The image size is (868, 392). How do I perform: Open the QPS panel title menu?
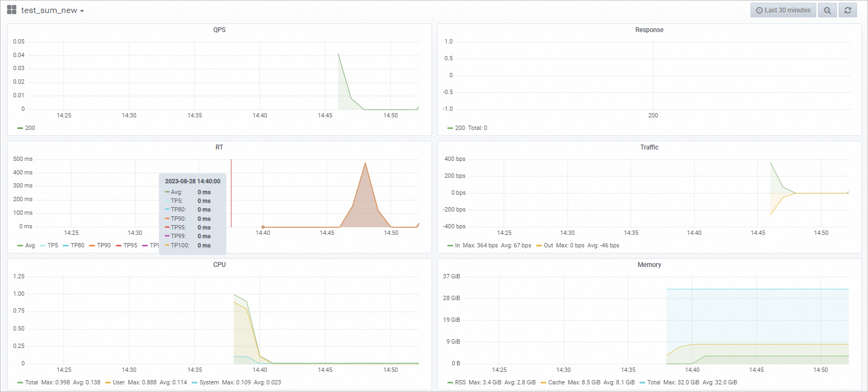point(219,30)
